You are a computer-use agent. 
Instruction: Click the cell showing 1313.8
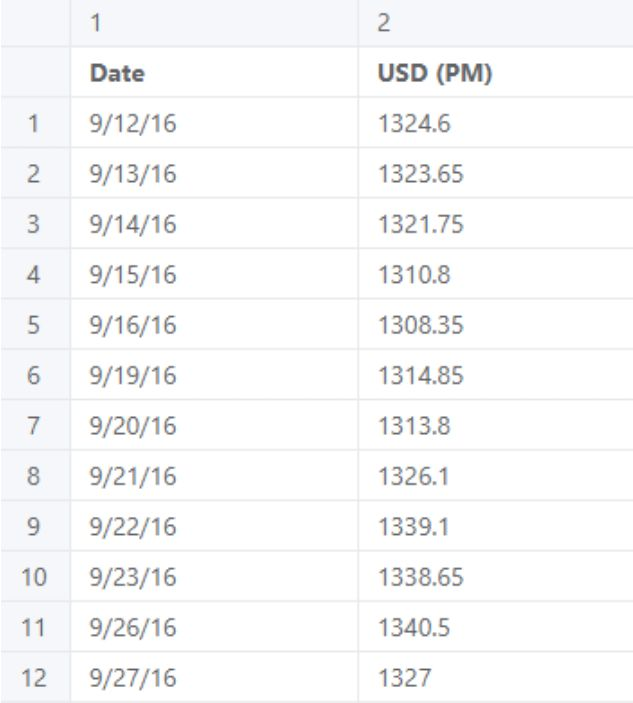495,425
